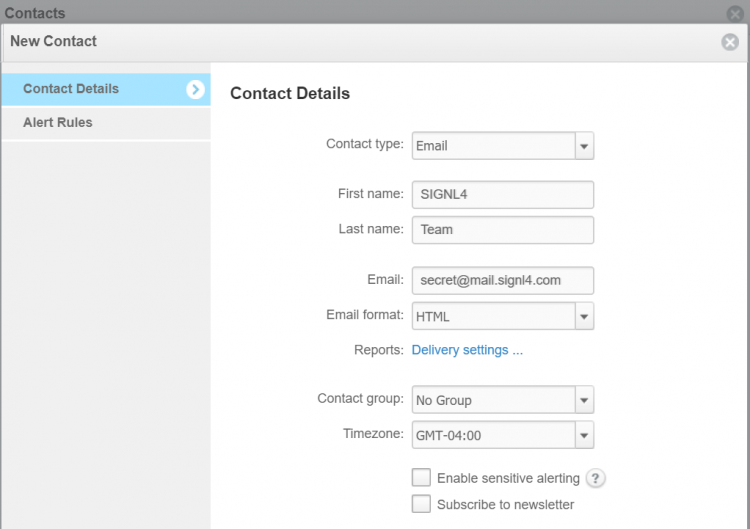The image size is (750, 529).
Task: Focus the Last name input
Action: pyautogui.click(x=503, y=230)
